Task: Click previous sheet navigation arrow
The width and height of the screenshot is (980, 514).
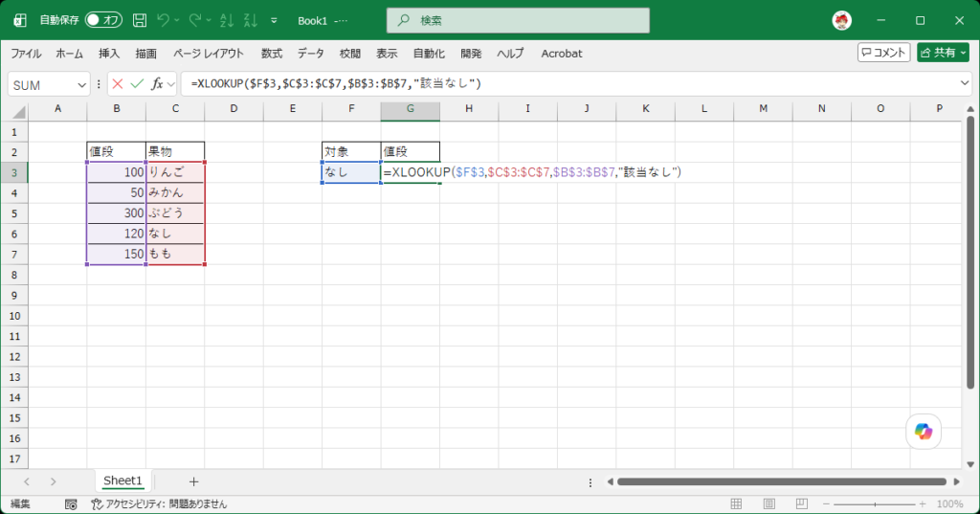Action: [26, 481]
